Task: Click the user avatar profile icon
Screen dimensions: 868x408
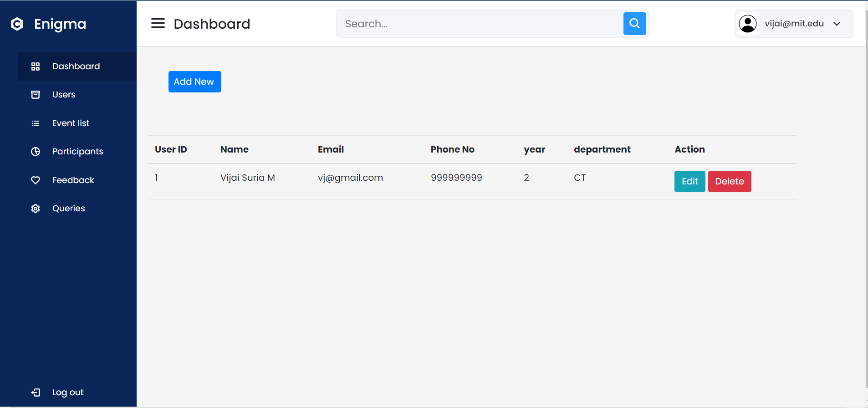Action: pos(747,24)
